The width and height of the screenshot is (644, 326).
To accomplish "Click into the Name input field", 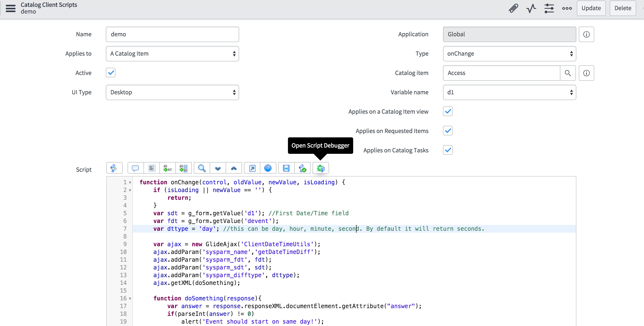I will coord(172,34).
